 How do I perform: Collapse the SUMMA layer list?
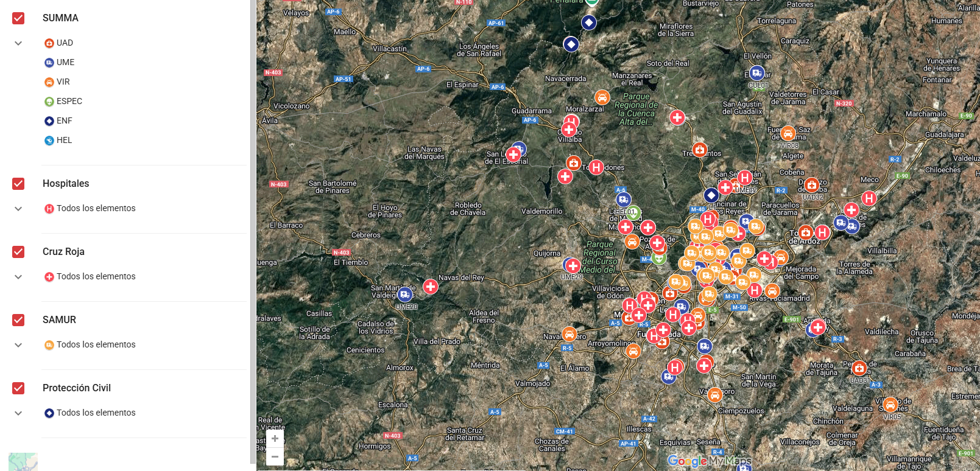click(18, 43)
